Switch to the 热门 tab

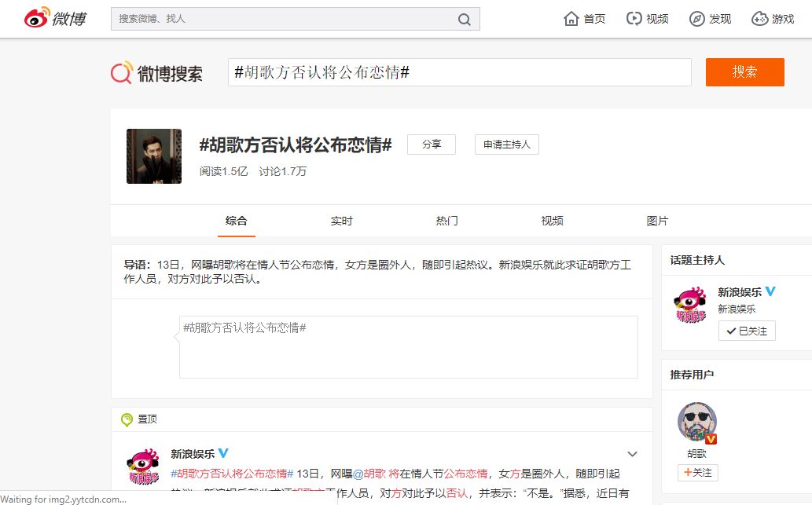click(x=446, y=221)
